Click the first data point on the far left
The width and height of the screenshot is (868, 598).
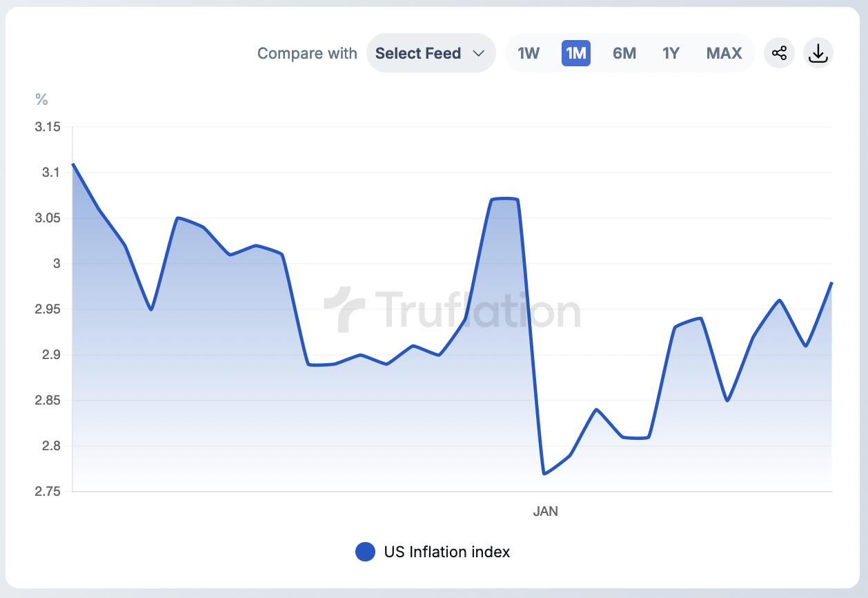pos(72,164)
